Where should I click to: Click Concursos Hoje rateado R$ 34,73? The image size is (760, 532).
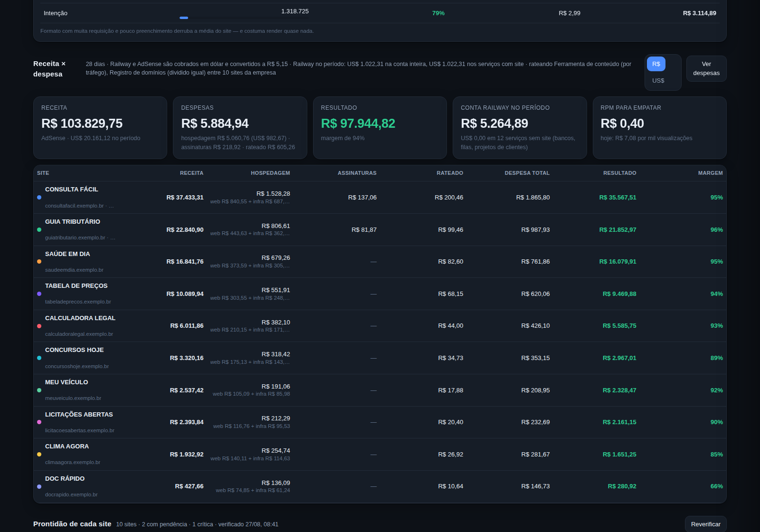pyautogui.click(x=450, y=358)
